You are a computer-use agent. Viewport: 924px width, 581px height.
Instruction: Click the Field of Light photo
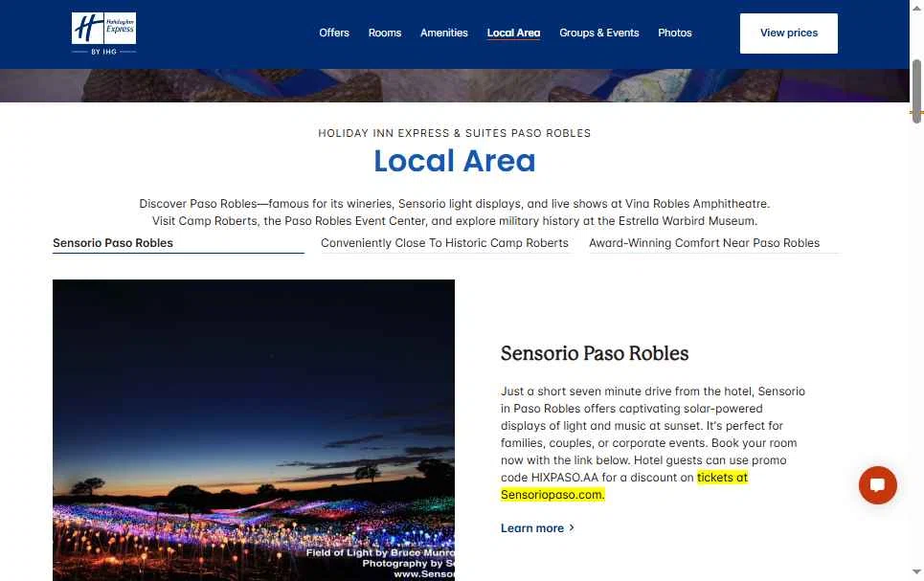click(x=254, y=430)
